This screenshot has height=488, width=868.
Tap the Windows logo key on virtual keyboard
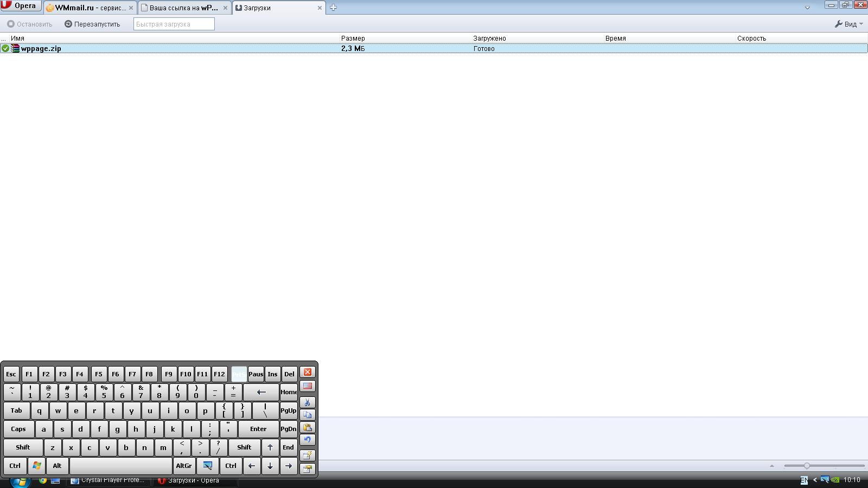(x=36, y=466)
